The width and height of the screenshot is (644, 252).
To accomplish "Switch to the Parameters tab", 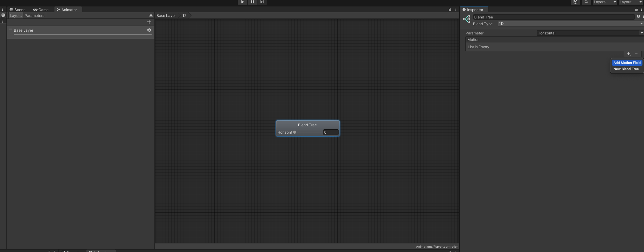I will [34, 16].
